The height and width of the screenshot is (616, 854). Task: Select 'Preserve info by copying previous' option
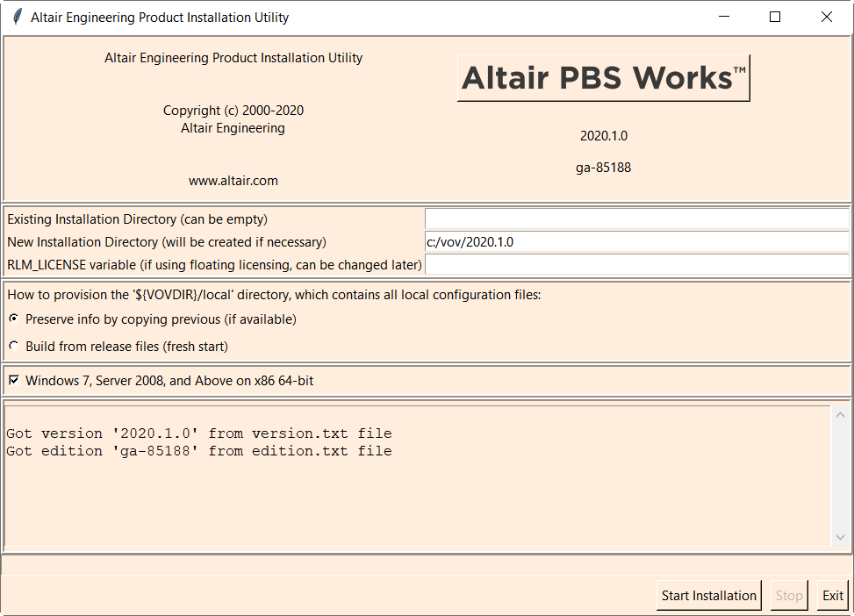click(13, 319)
